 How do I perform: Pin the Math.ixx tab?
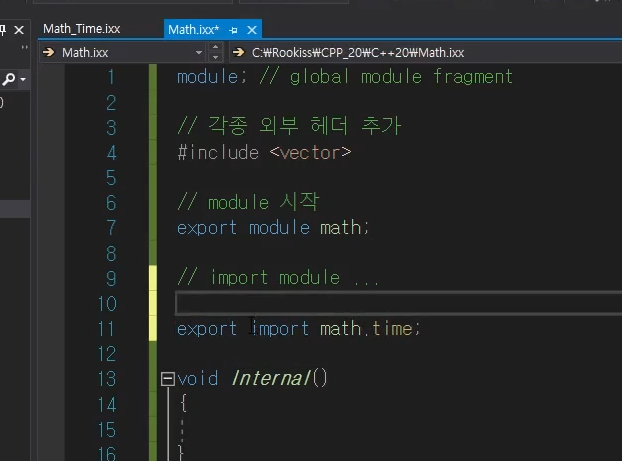pyautogui.click(x=234, y=30)
